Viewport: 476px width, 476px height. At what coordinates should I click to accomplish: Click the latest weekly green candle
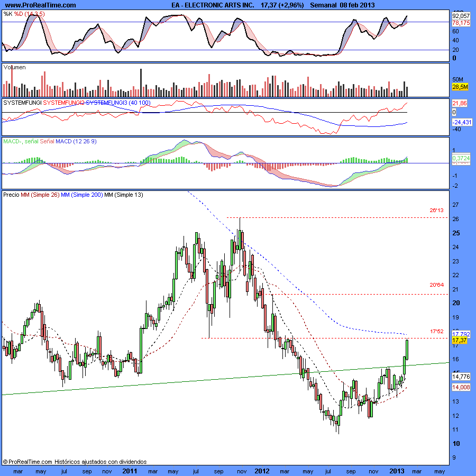pyautogui.click(x=407, y=350)
